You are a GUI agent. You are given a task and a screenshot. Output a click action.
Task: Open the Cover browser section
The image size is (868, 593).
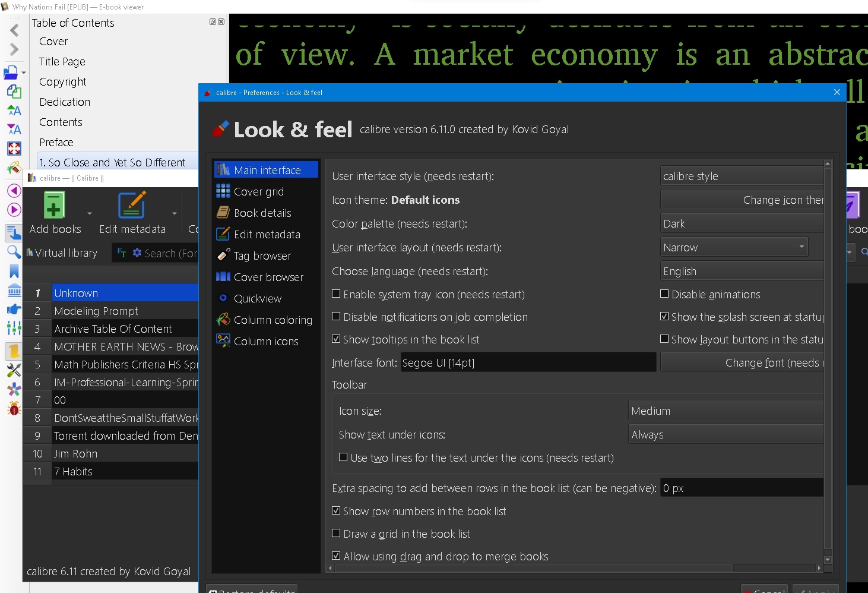[266, 277]
